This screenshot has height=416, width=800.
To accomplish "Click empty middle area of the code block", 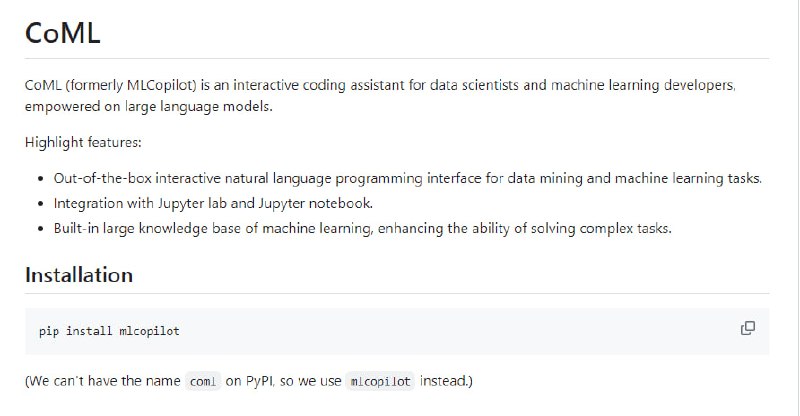I will (450, 331).
